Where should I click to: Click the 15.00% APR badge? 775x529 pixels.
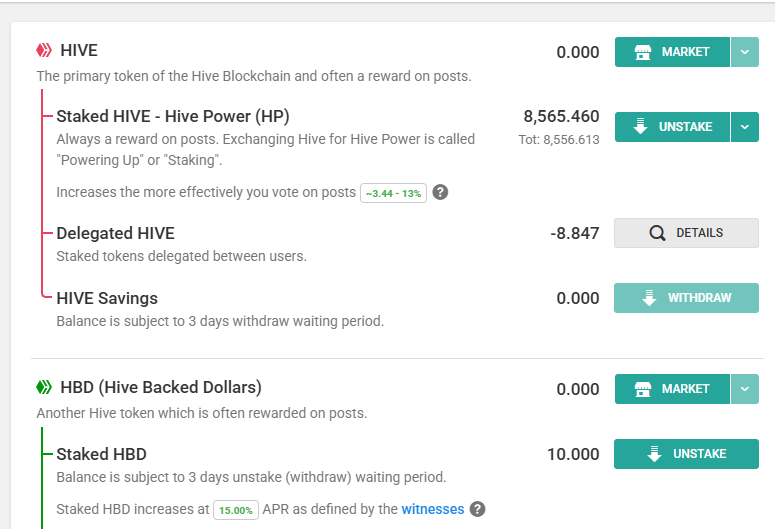[x=235, y=510]
